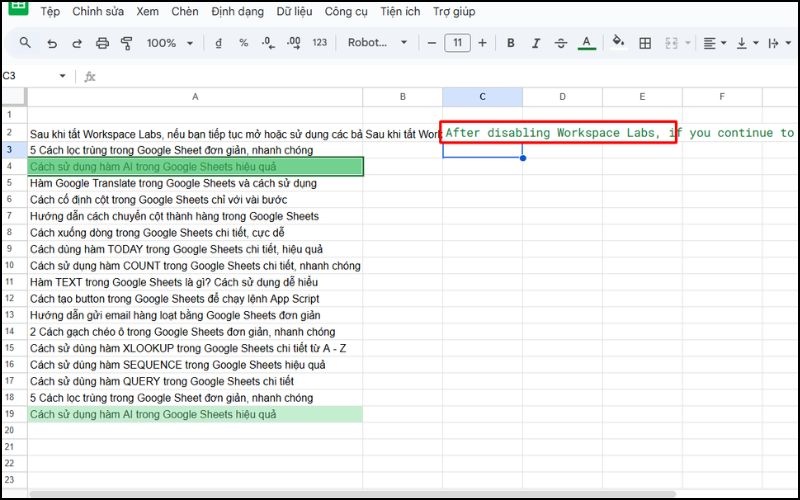Viewport: 800px width, 500px height.
Task: Open the fill color bucket
Action: [618, 42]
